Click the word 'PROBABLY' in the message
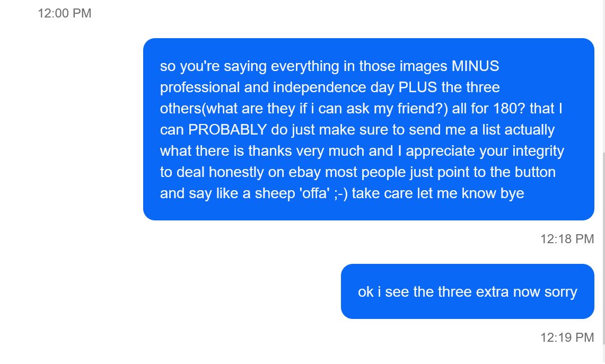 coord(227,130)
